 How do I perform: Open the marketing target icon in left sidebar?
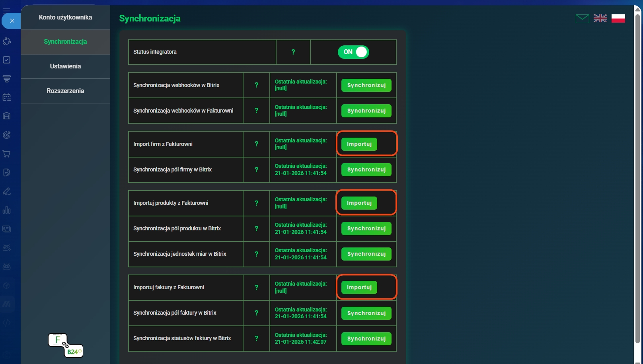(x=7, y=135)
